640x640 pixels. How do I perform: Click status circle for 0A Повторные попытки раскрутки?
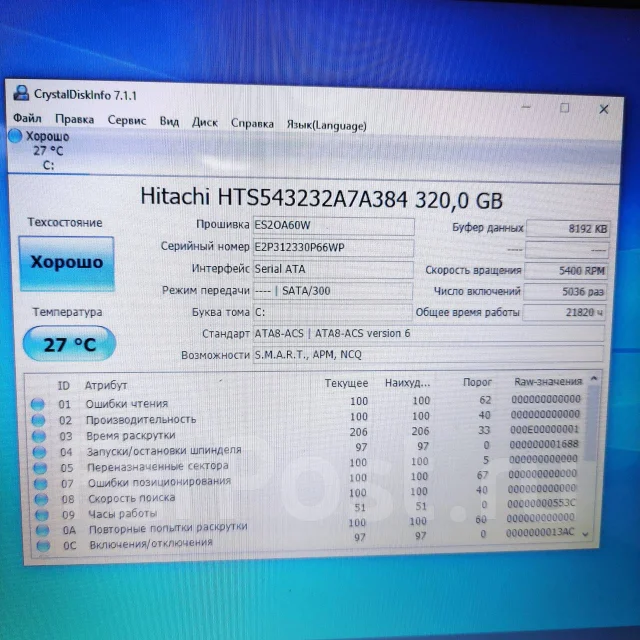[x=42, y=530]
